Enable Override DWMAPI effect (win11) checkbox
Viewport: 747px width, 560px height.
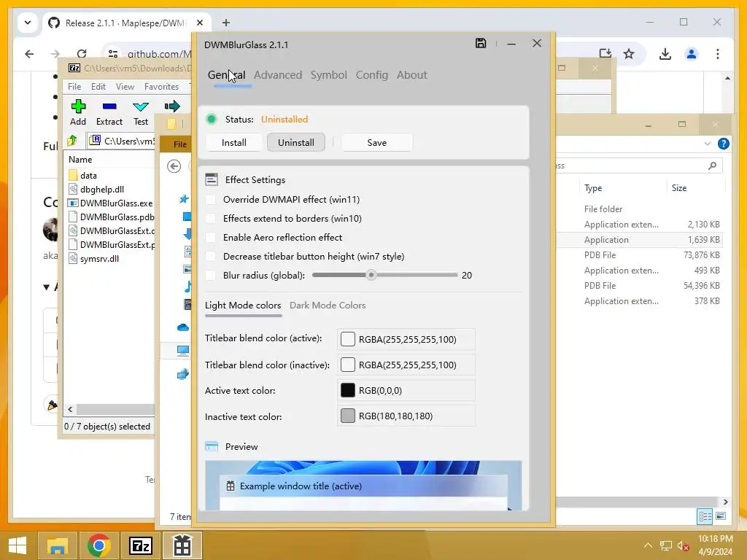click(x=211, y=200)
